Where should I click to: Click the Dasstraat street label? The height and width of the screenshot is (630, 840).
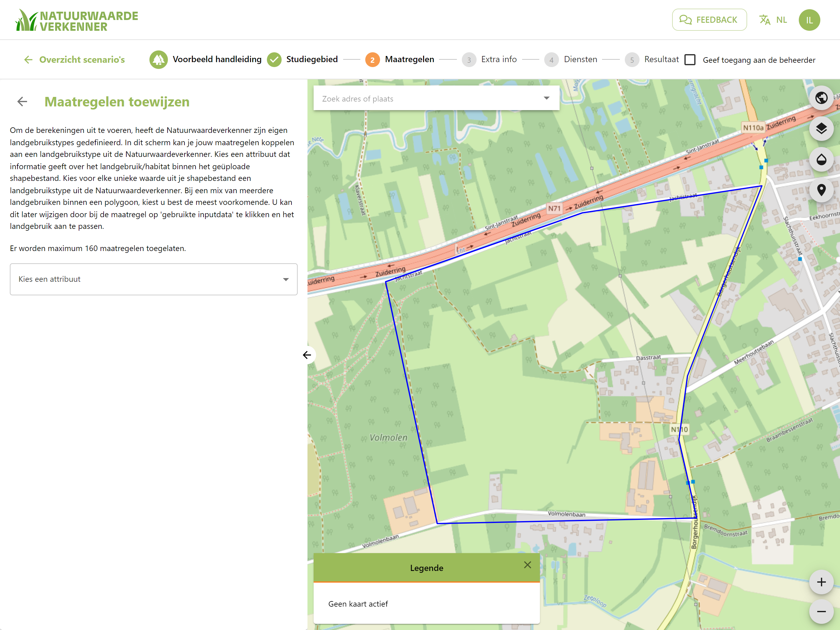648,358
